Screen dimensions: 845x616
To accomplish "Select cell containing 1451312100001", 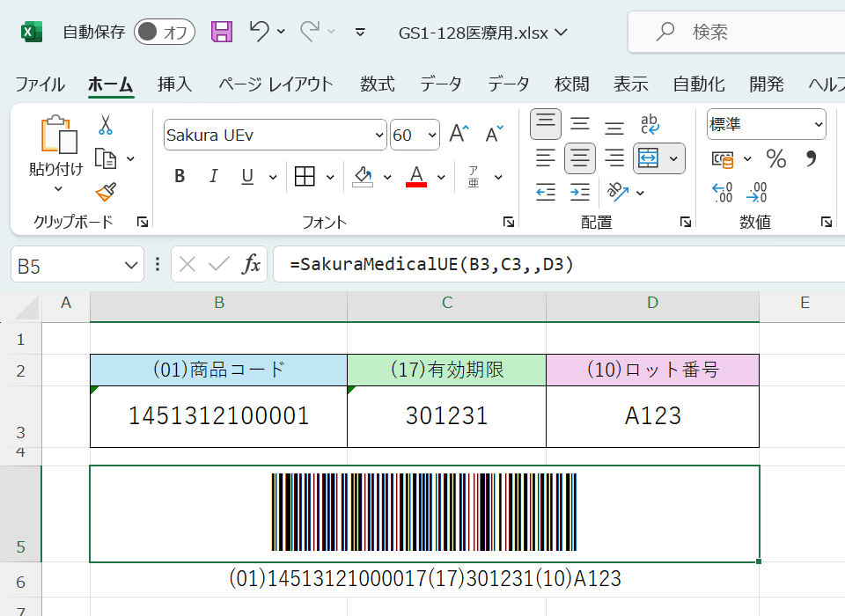I will click(x=219, y=416).
